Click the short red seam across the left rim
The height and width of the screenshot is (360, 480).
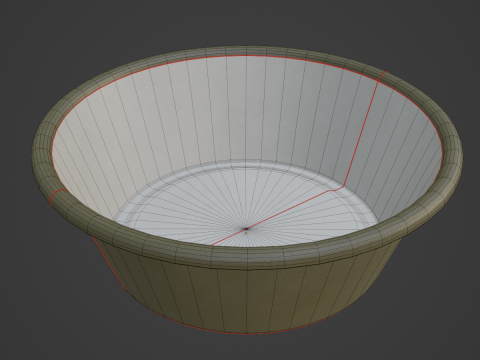pos(57,196)
